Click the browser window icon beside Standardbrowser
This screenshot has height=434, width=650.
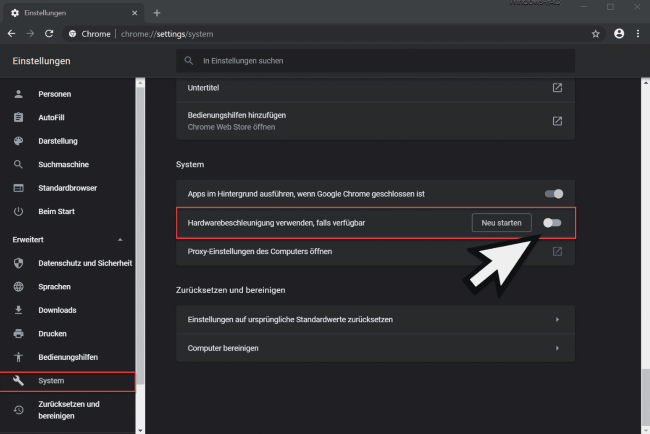pyautogui.click(x=18, y=188)
